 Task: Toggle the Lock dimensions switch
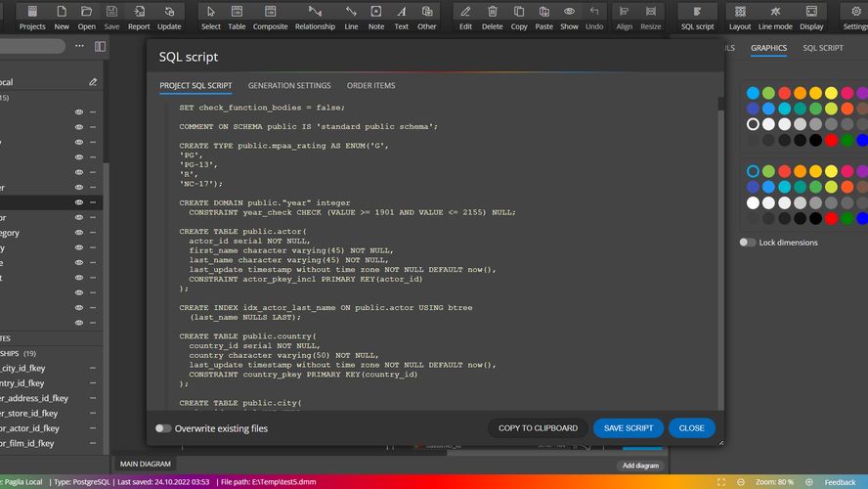point(748,242)
